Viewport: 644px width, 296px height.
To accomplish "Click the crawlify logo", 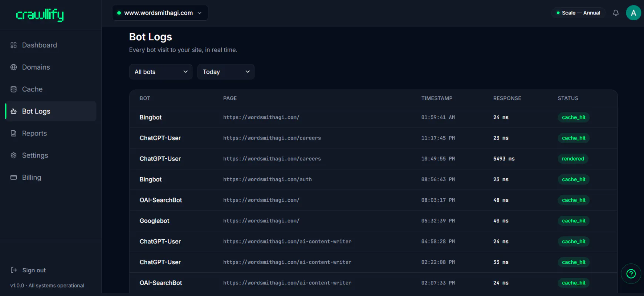I will pyautogui.click(x=40, y=15).
